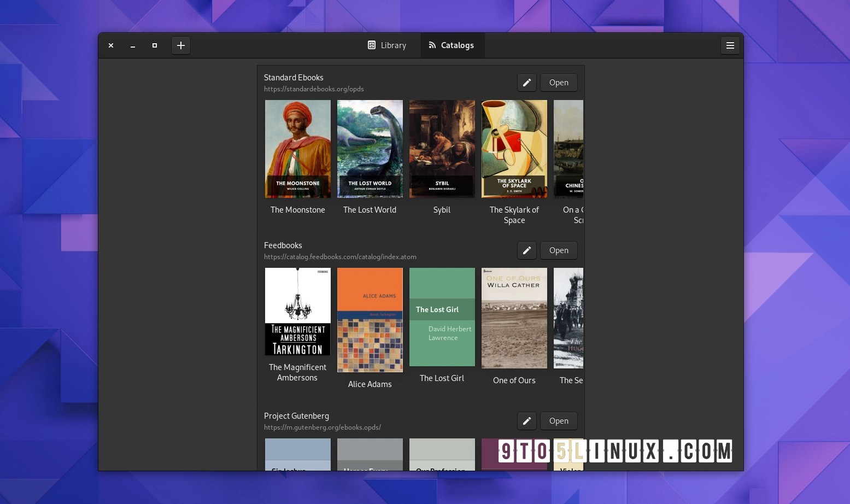Select the One of Ours cover
The height and width of the screenshot is (504, 850).
pos(514,318)
